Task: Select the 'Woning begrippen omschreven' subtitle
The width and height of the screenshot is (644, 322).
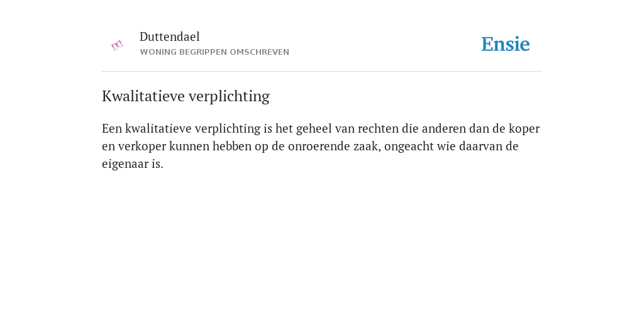Action: (x=214, y=52)
